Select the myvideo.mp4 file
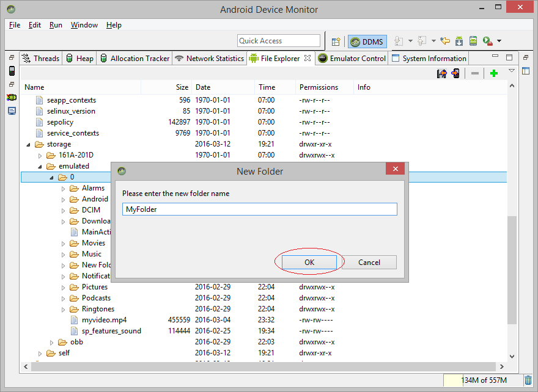Screen dimensions: 538x392 (x=105, y=320)
